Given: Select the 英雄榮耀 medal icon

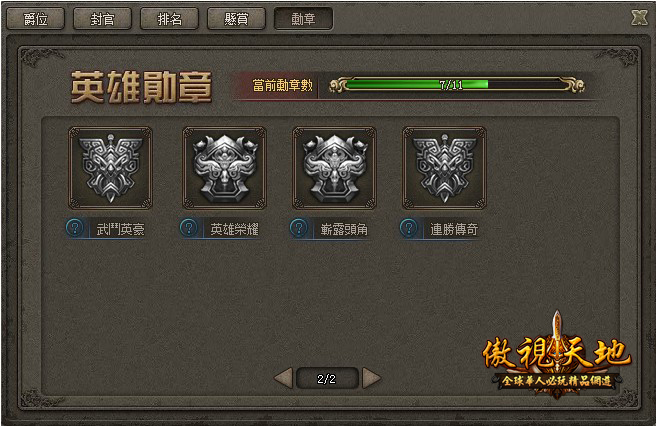Looking at the screenshot, I should pyautogui.click(x=224, y=168).
